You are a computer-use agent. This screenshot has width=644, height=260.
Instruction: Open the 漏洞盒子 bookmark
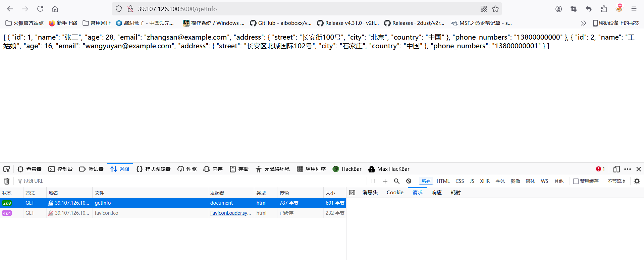pyautogui.click(x=145, y=23)
